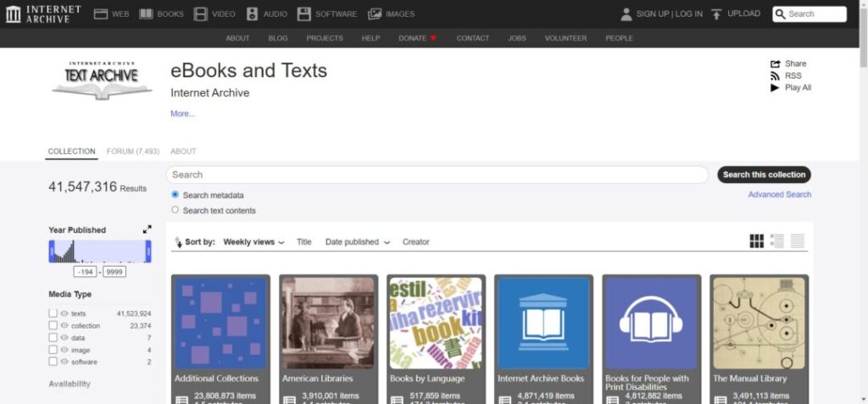Switch to the Forum tab

tap(133, 151)
